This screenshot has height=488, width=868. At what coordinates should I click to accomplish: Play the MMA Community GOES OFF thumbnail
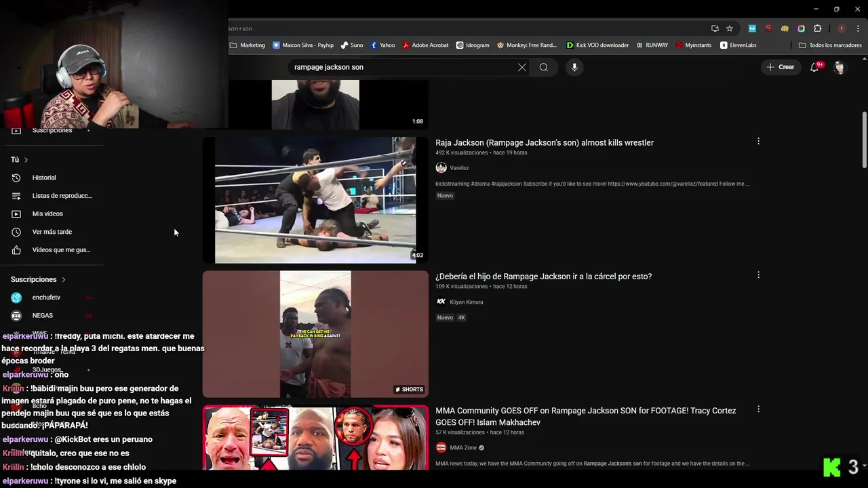tap(315, 437)
